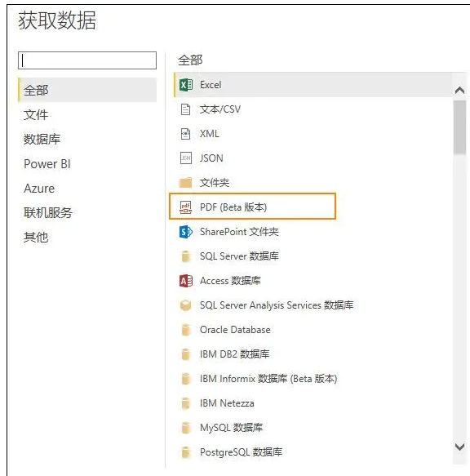The height and width of the screenshot is (476, 470).
Task: Click the 文本/CSV document icon
Action: pos(185,109)
